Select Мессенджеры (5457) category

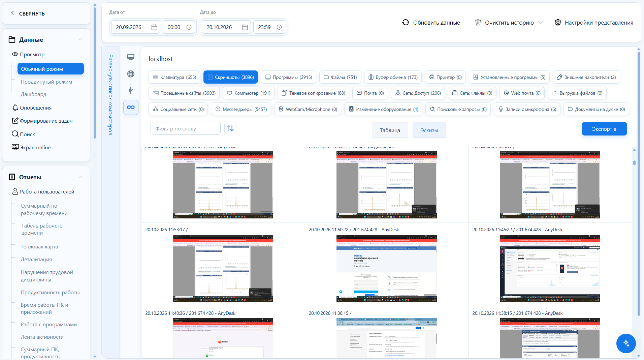241,109
